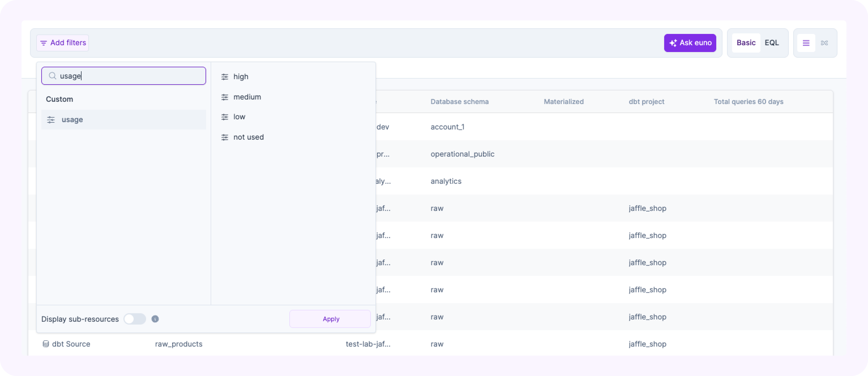Click the Ask euno button
The image size is (868, 376).
coord(690,43)
